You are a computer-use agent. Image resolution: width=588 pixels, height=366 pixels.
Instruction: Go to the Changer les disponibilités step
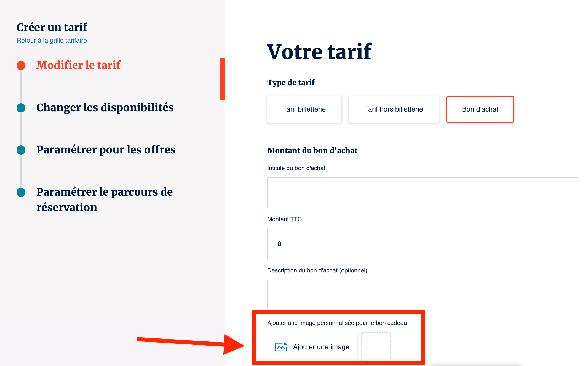pyautogui.click(x=105, y=108)
